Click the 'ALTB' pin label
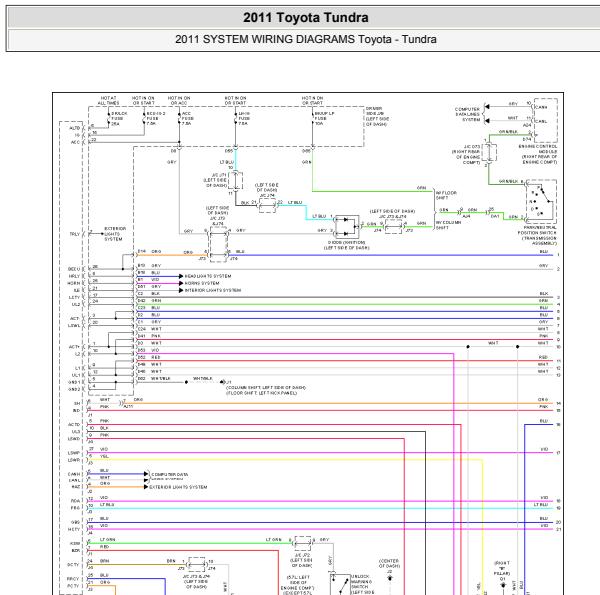This screenshot has width=600, height=595. pyautogui.click(x=75, y=128)
